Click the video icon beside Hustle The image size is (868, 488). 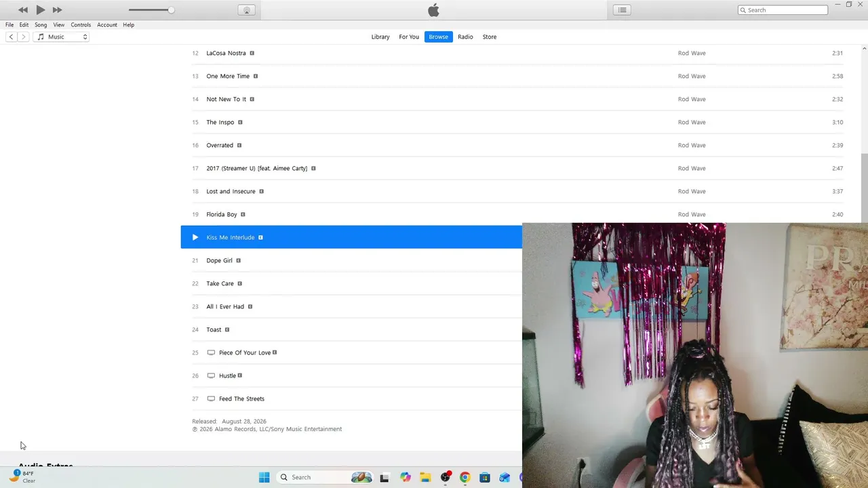211,375
